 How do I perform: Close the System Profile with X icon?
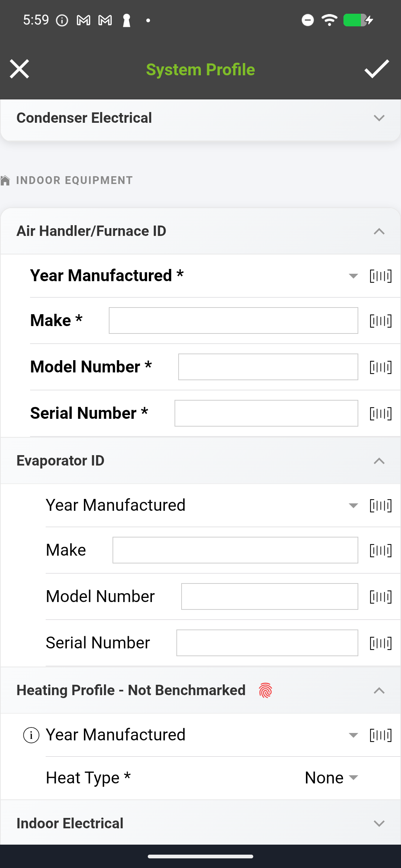click(x=19, y=69)
